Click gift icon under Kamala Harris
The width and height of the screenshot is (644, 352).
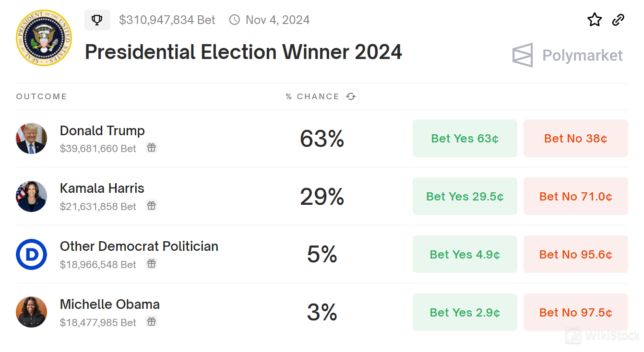(x=151, y=206)
